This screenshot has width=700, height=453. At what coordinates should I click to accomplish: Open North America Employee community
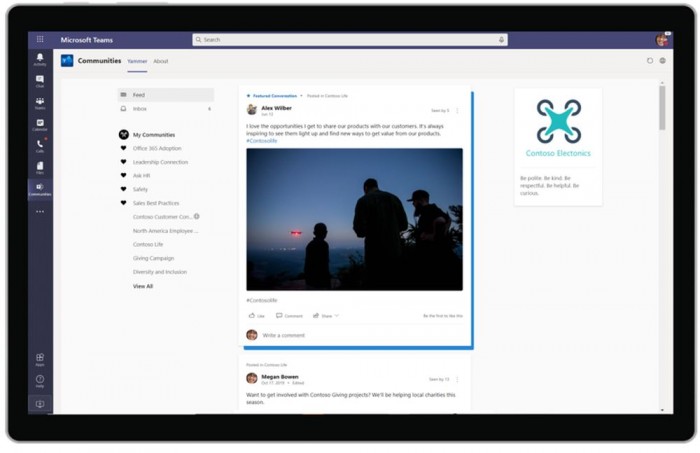point(165,231)
